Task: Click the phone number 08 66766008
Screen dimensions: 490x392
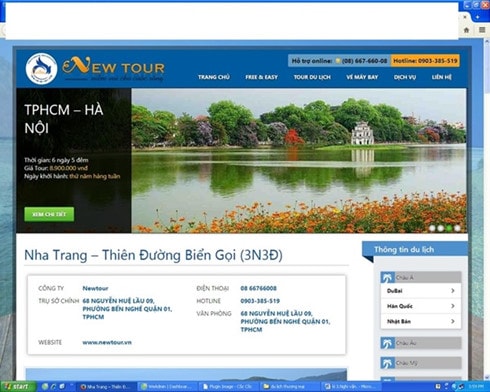Action: click(258, 288)
